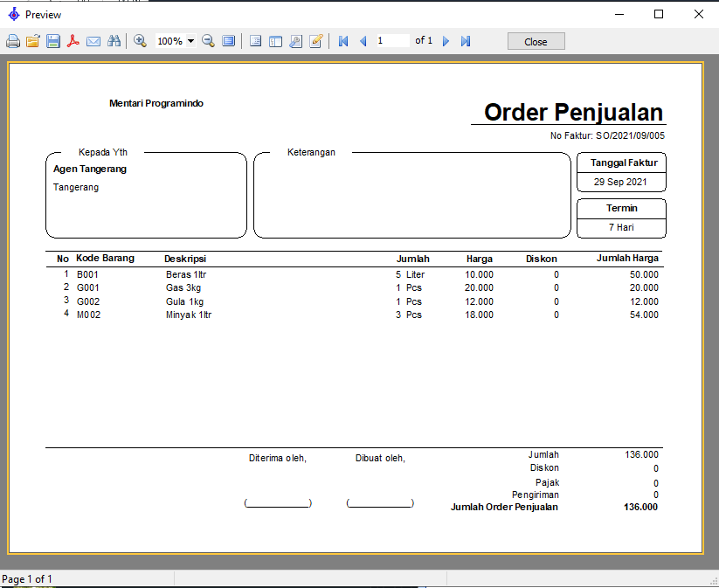Go to previous page arrow
The height and width of the screenshot is (588, 719).
click(x=363, y=41)
